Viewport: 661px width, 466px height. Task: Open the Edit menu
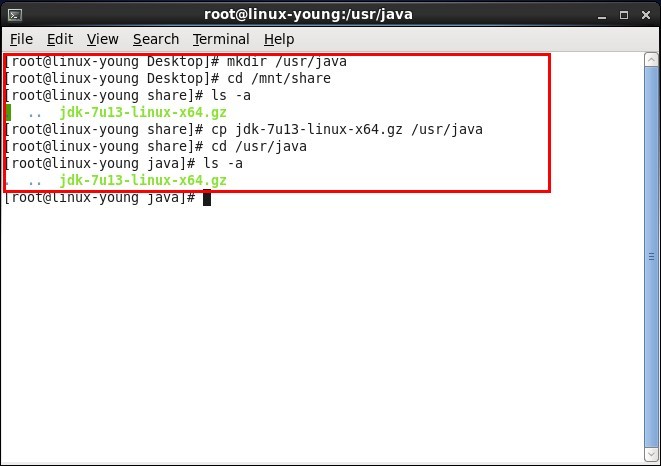[60, 39]
